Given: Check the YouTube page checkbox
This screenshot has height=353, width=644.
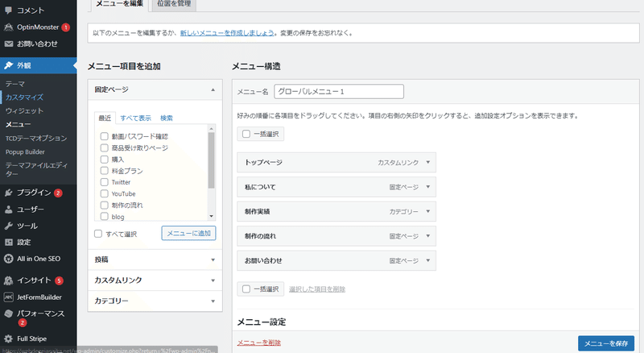Looking at the screenshot, I should coord(105,193).
